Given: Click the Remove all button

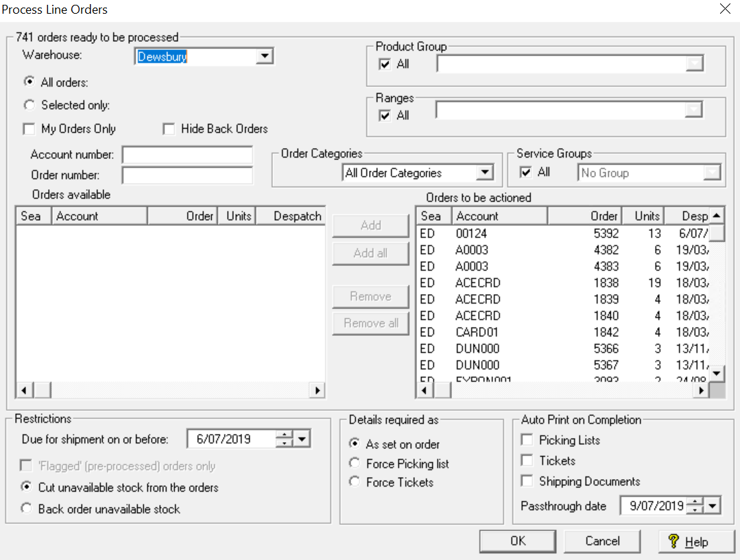Looking at the screenshot, I should tap(370, 323).
